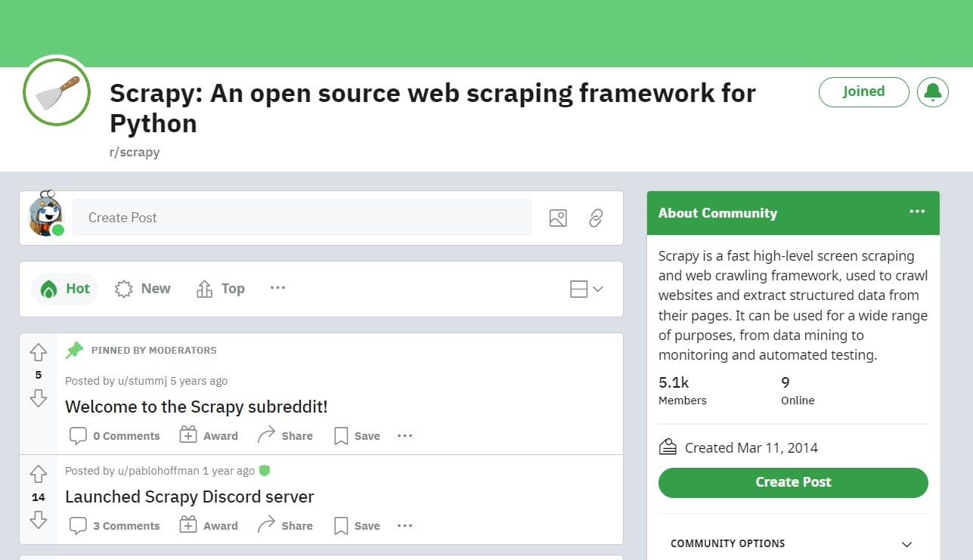Share the Launched Scrapy Discord server post

(x=285, y=526)
